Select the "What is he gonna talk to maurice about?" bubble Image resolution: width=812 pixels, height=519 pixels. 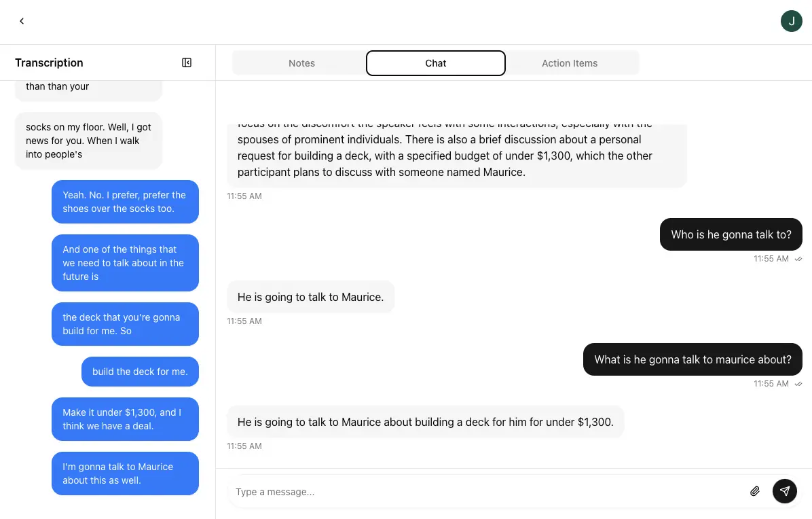(x=693, y=359)
